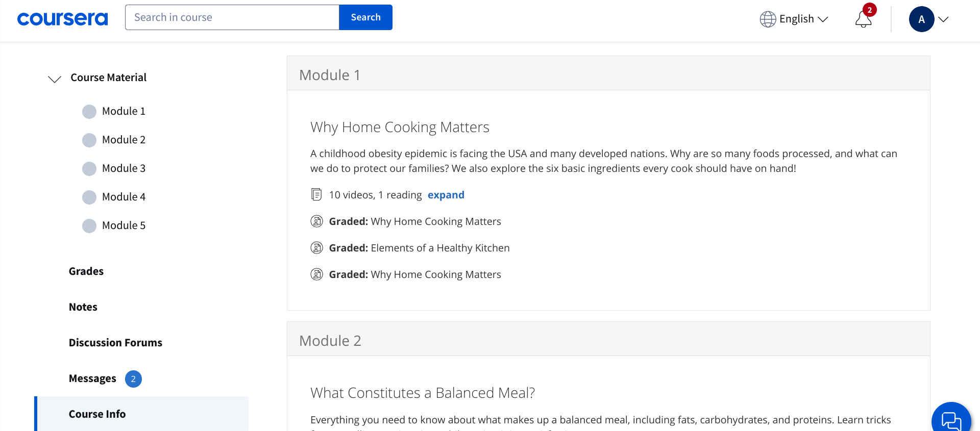Screen dimensions: 980x431
Task: Open the Module 2 sidebar item
Action: coord(124,140)
